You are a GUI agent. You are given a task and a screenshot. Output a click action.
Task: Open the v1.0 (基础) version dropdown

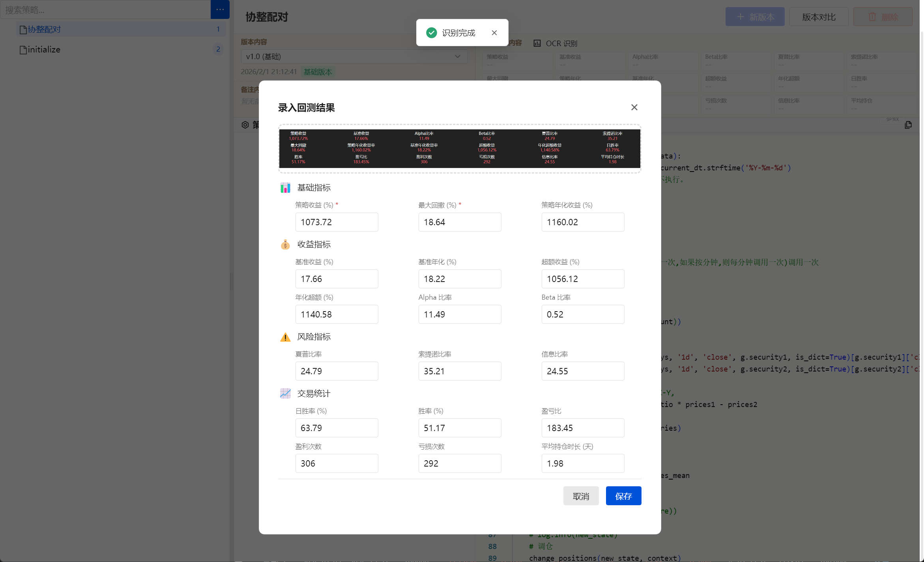pos(354,56)
